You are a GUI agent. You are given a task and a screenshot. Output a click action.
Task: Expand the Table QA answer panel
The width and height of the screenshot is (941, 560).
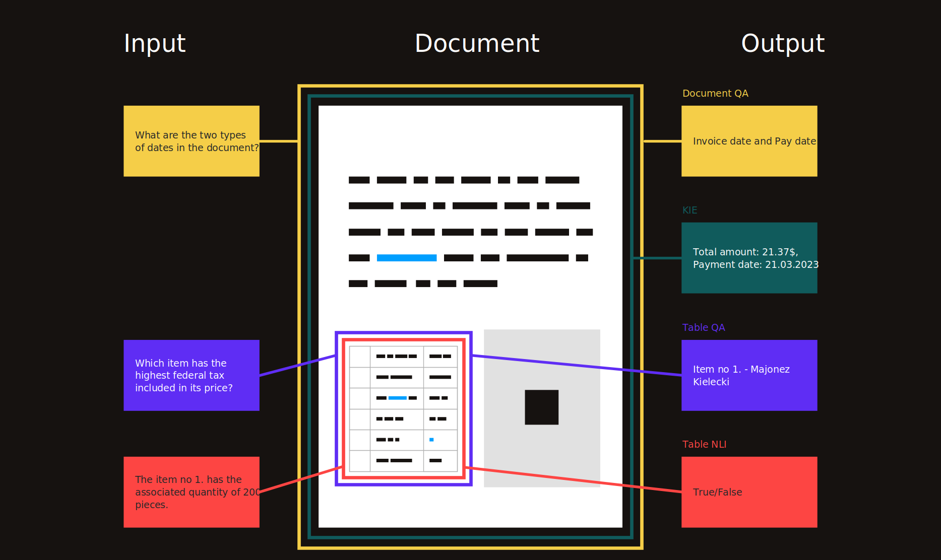tap(749, 375)
